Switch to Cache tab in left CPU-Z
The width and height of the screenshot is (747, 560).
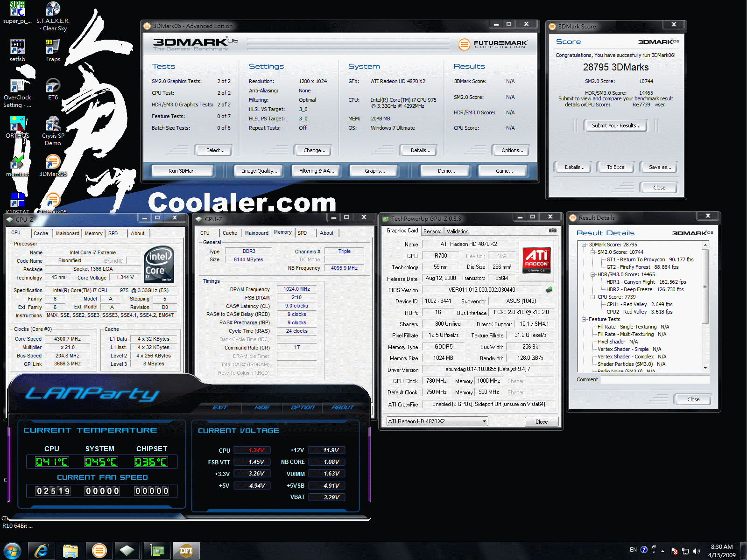pyautogui.click(x=41, y=233)
